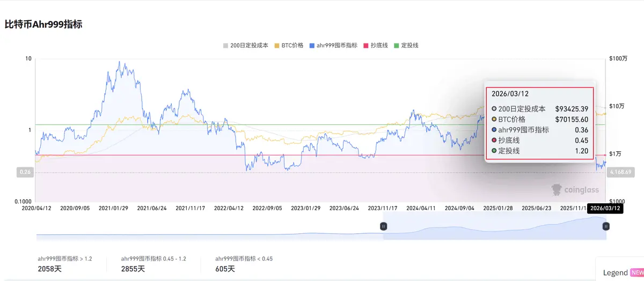Click the 2020/04/12 x-axis date
This screenshot has height=281, width=644.
coord(36,208)
